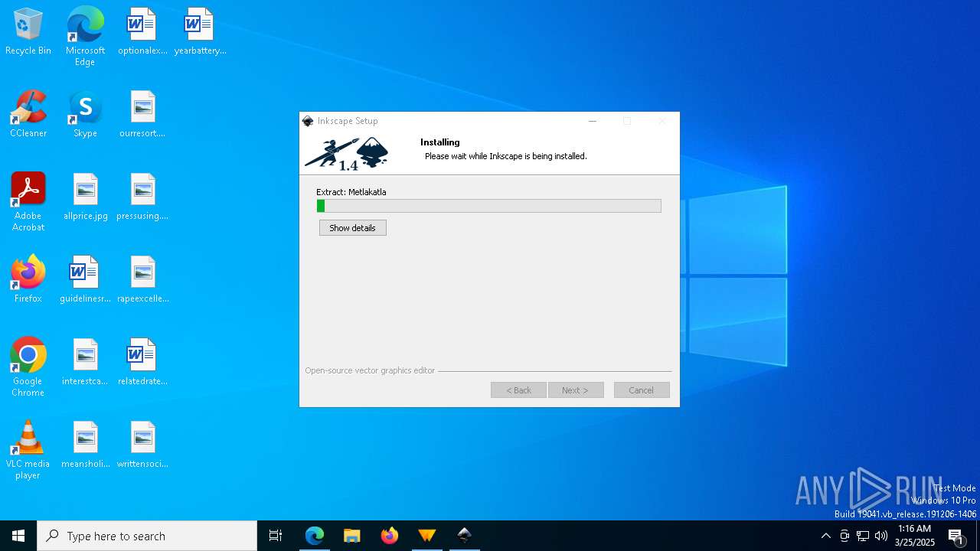Viewport: 980px width, 551px height.
Task: Open the Windows Start menu
Action: (18, 536)
